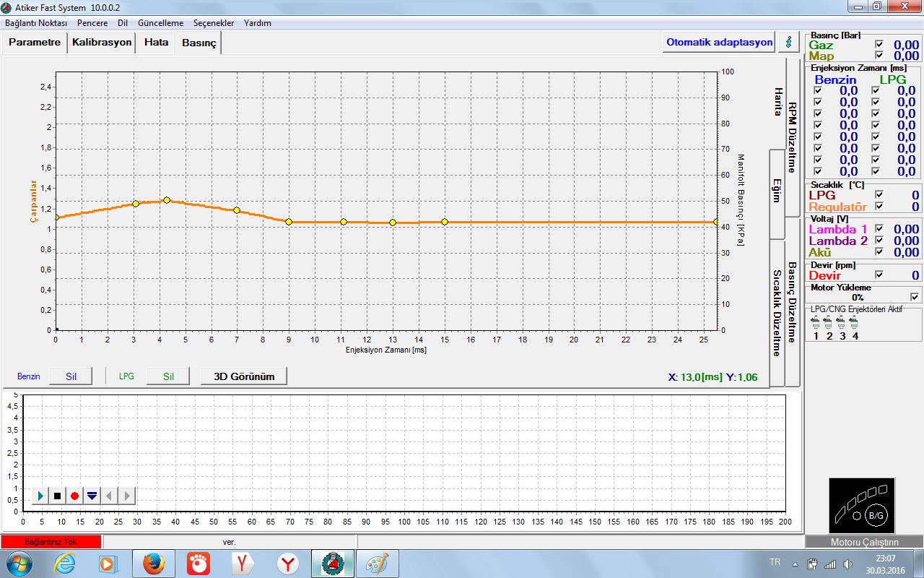Start playback with the green play arrow
This screenshot has height=578, width=924.
coord(40,496)
